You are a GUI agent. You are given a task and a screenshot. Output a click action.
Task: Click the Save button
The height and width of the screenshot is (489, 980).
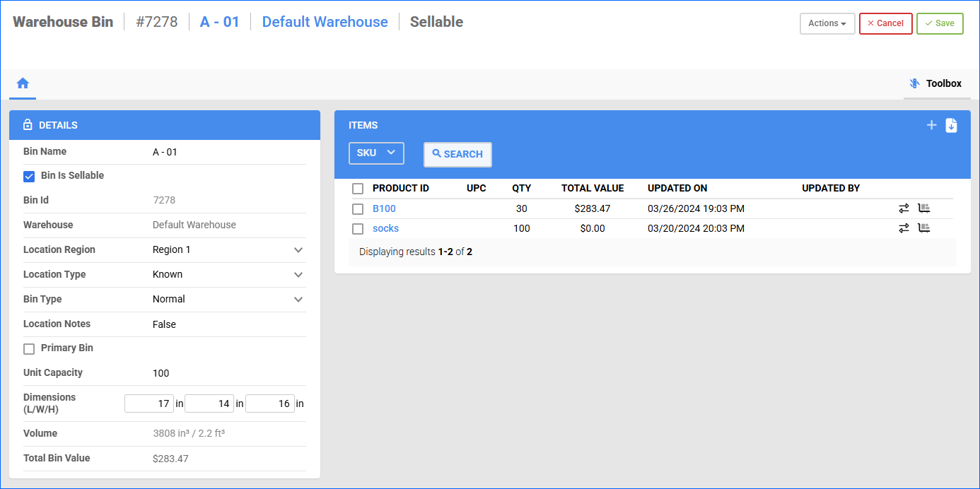939,23
